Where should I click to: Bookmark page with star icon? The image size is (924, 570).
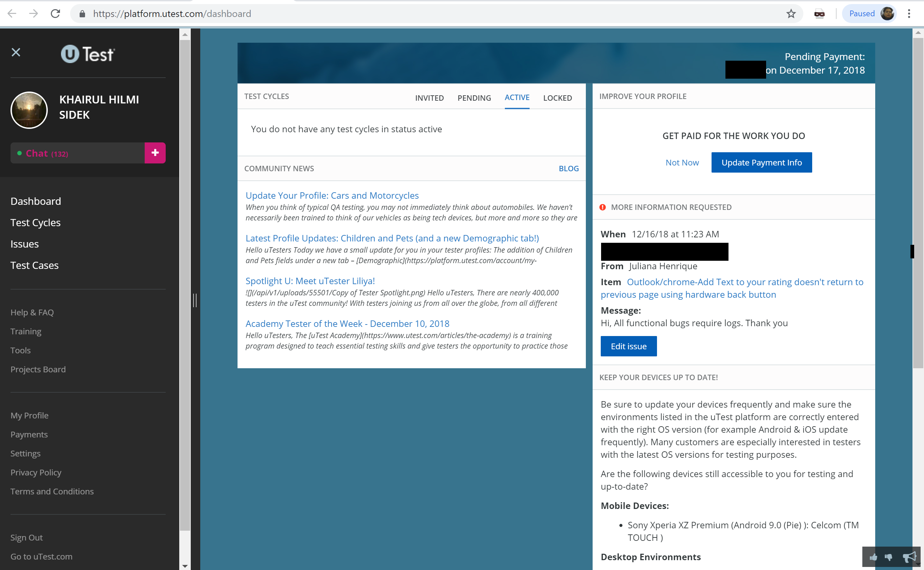pyautogui.click(x=790, y=14)
